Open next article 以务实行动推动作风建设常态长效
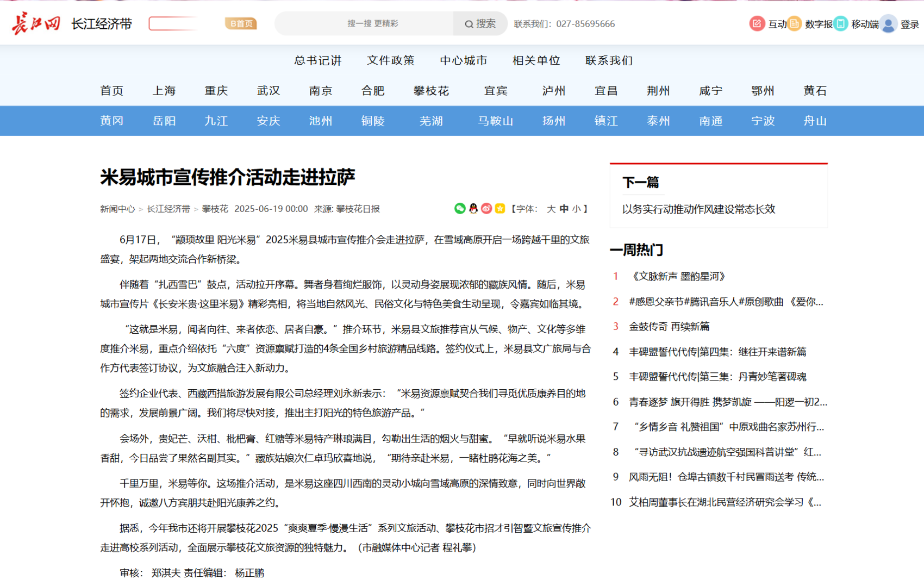The height and width of the screenshot is (586, 924). coord(698,209)
